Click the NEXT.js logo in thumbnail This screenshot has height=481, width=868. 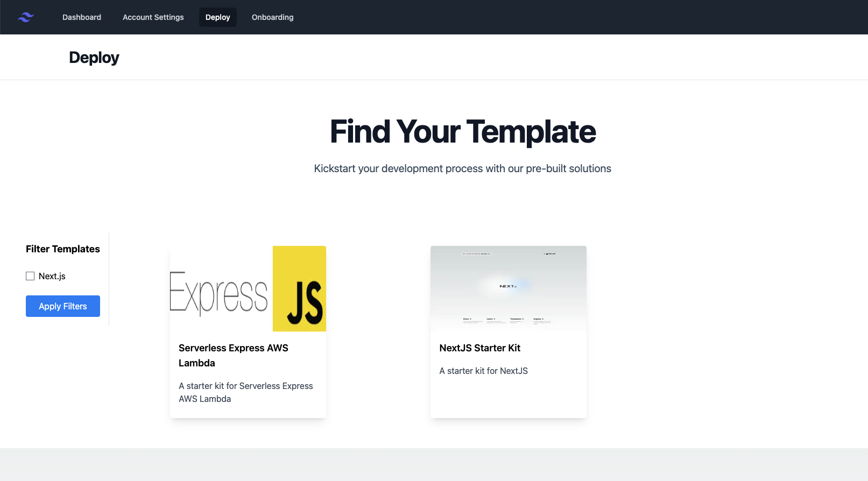tap(507, 286)
